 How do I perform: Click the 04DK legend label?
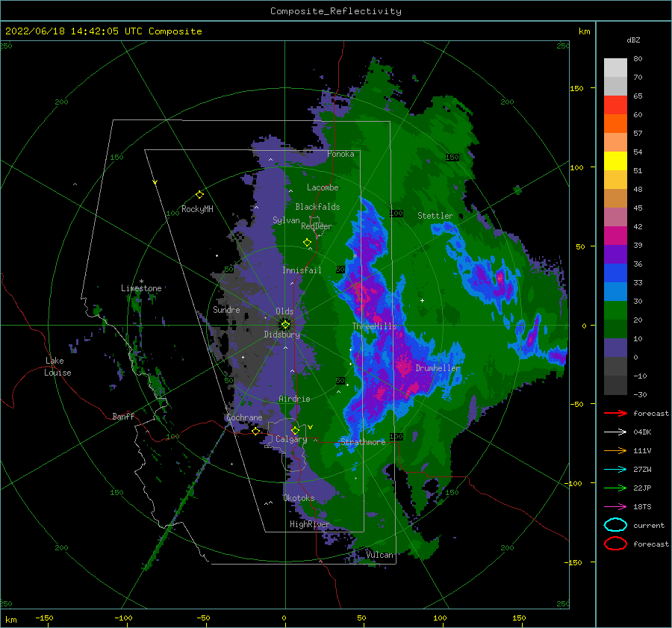pos(642,432)
